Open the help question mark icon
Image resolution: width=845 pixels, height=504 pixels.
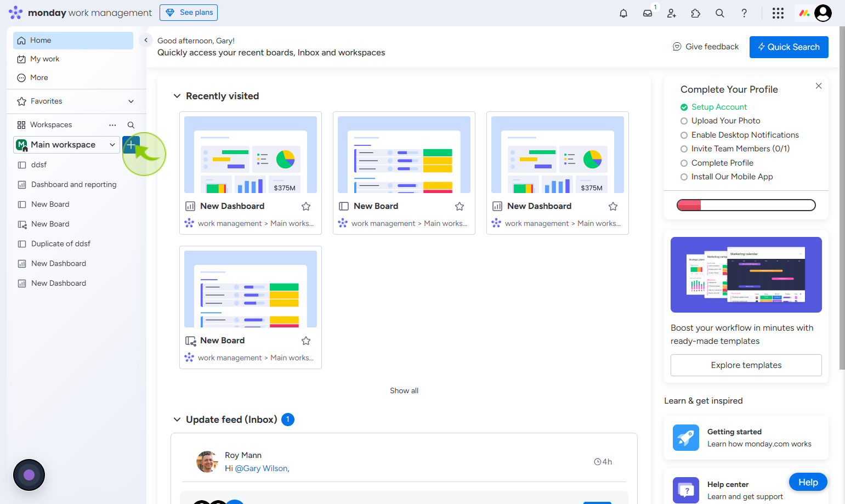pos(744,13)
